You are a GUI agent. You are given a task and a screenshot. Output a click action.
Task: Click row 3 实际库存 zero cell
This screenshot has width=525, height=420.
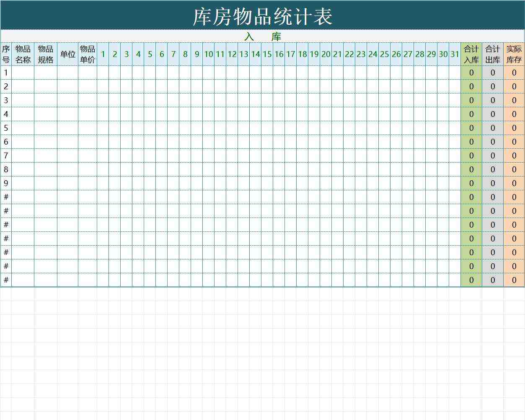coord(514,100)
